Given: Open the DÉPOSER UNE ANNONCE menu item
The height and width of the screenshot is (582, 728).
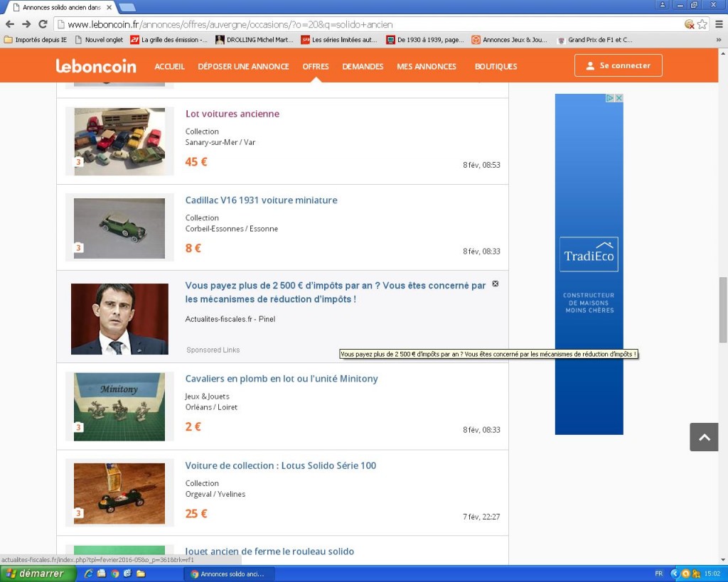Looking at the screenshot, I should coord(243,66).
